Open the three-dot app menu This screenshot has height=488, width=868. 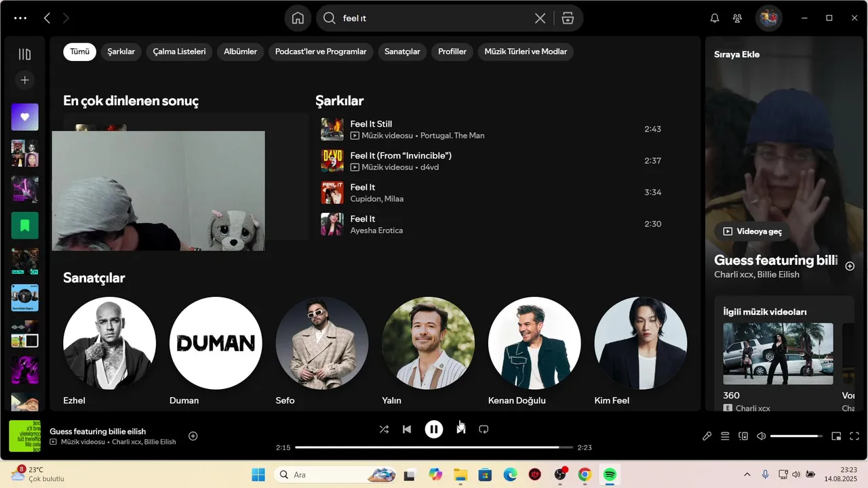(x=20, y=18)
